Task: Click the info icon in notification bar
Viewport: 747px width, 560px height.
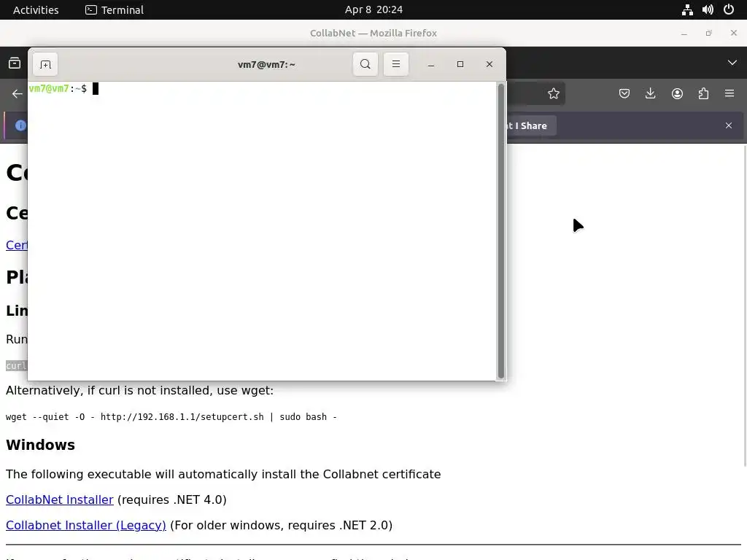Action: click(20, 125)
